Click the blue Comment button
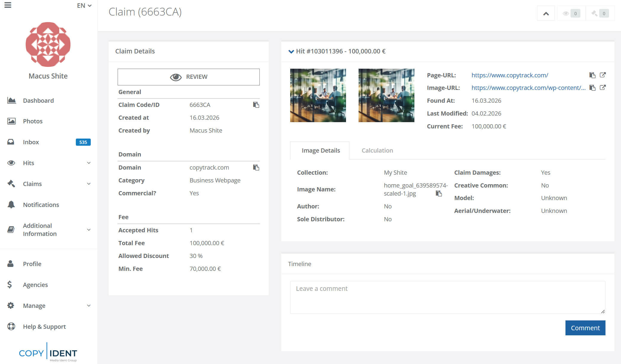Viewport: 621px width, 364px height. click(x=585, y=328)
